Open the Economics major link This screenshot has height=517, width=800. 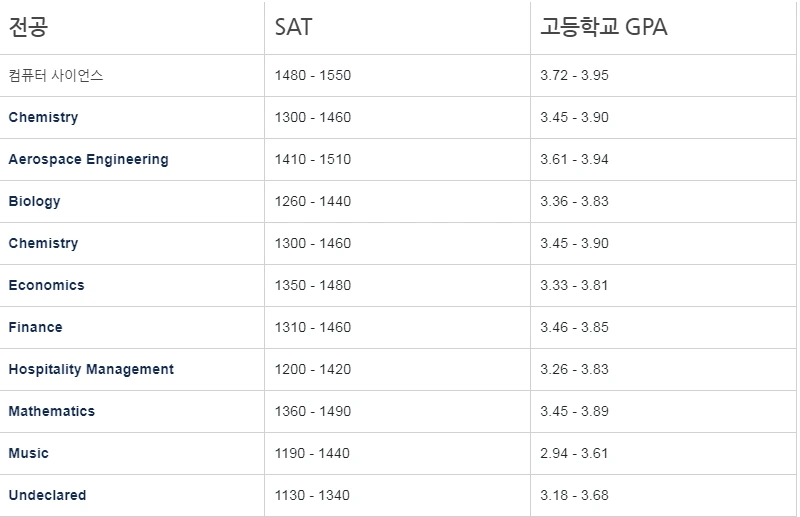click(46, 285)
